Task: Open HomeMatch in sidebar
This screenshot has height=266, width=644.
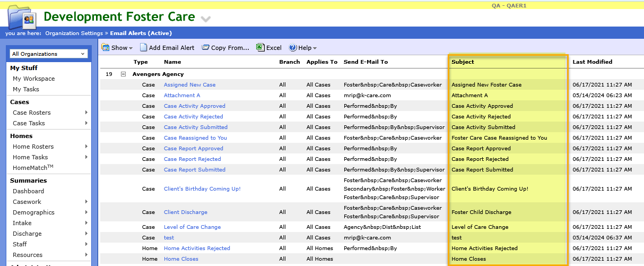Action: tap(33, 168)
